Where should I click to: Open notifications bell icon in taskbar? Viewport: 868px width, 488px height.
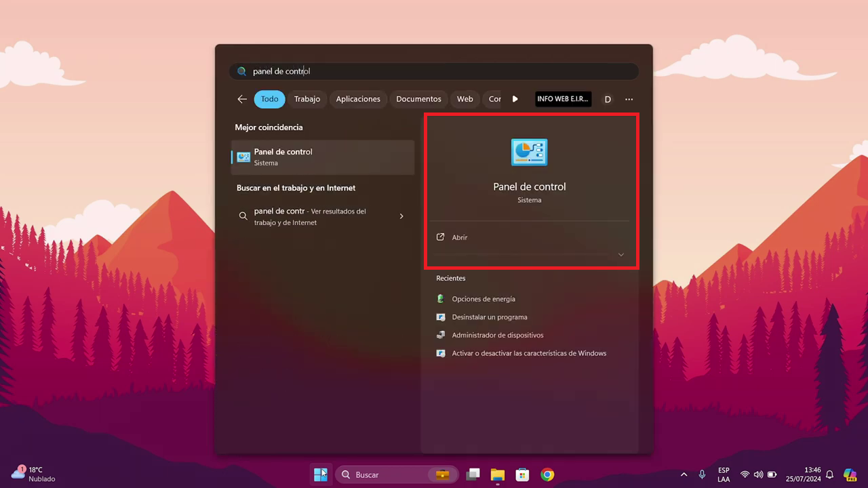829,474
